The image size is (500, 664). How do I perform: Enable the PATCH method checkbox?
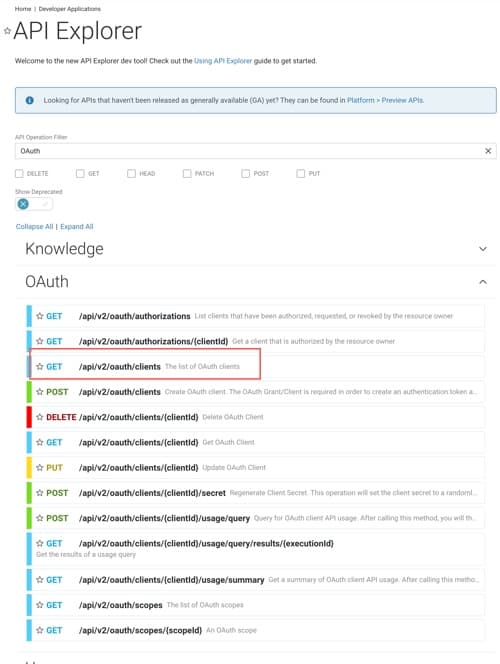pos(187,174)
